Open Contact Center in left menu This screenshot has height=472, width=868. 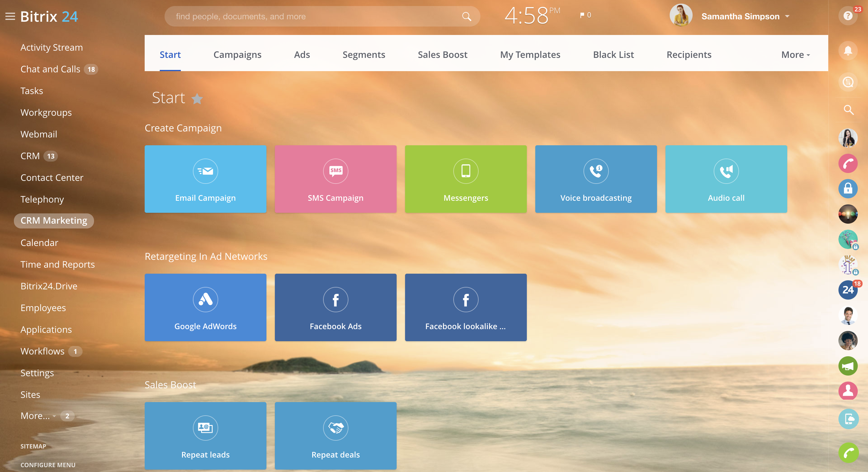click(x=52, y=178)
